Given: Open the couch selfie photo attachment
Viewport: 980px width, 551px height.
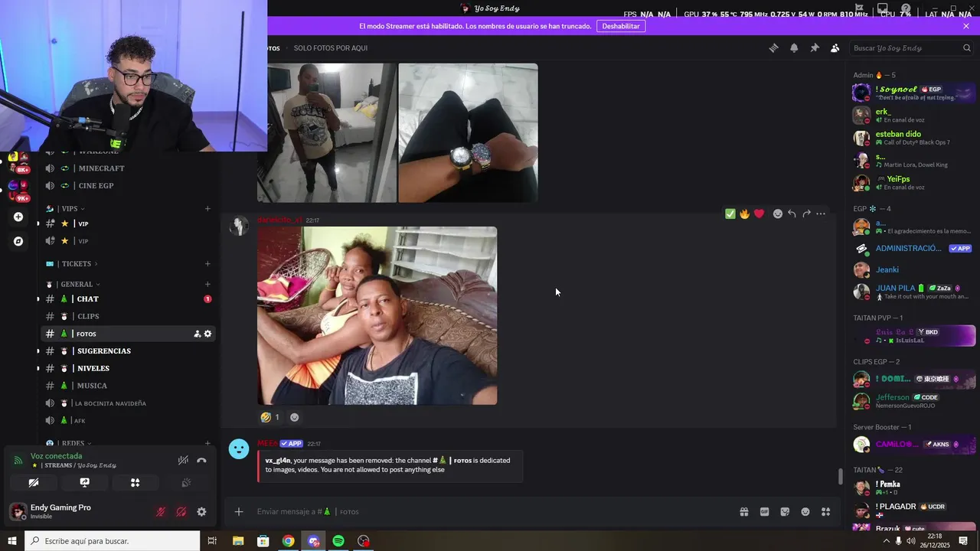Looking at the screenshot, I should click(x=377, y=315).
